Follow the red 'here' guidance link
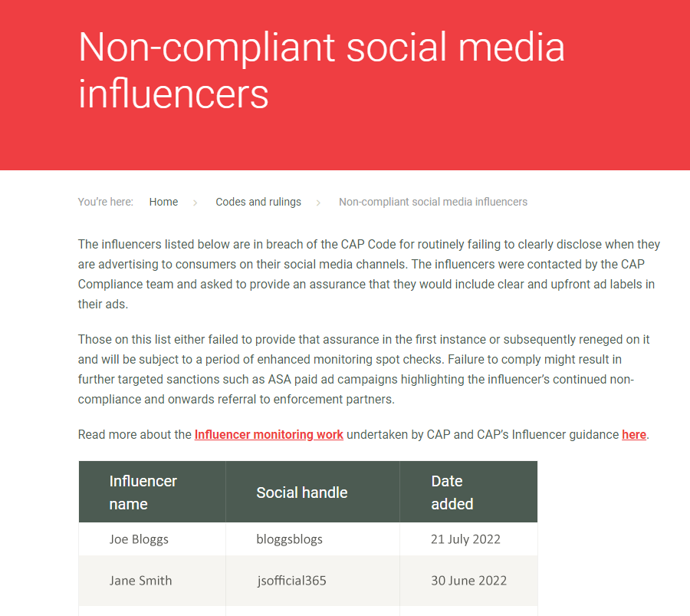The image size is (690, 616). coord(634,435)
